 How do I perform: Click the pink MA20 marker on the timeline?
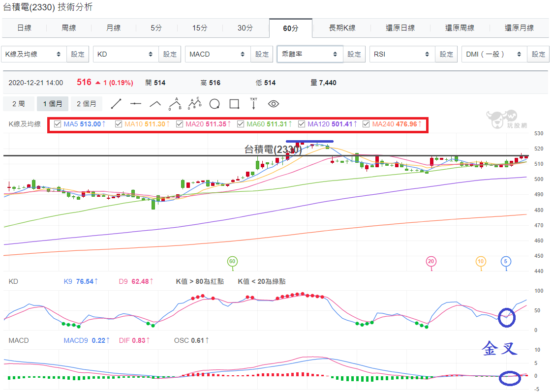coord(431,262)
